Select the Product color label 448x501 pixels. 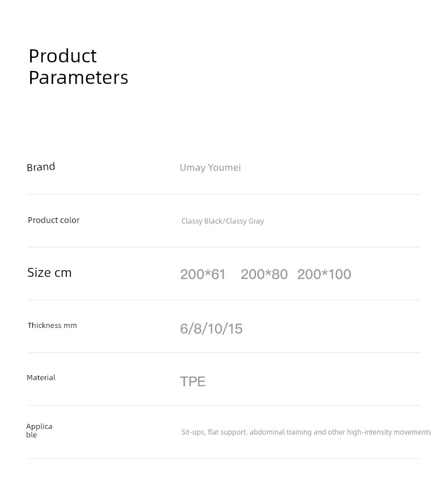(54, 220)
